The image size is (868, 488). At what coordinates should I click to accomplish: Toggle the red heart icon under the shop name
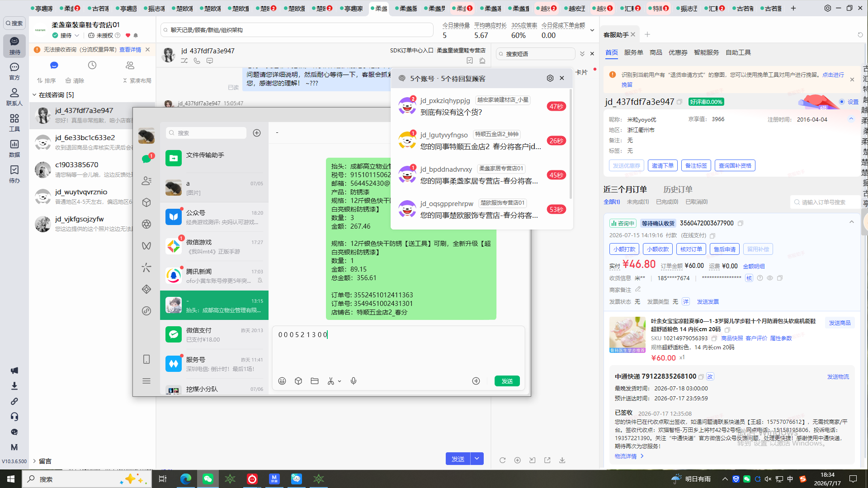[128, 35]
